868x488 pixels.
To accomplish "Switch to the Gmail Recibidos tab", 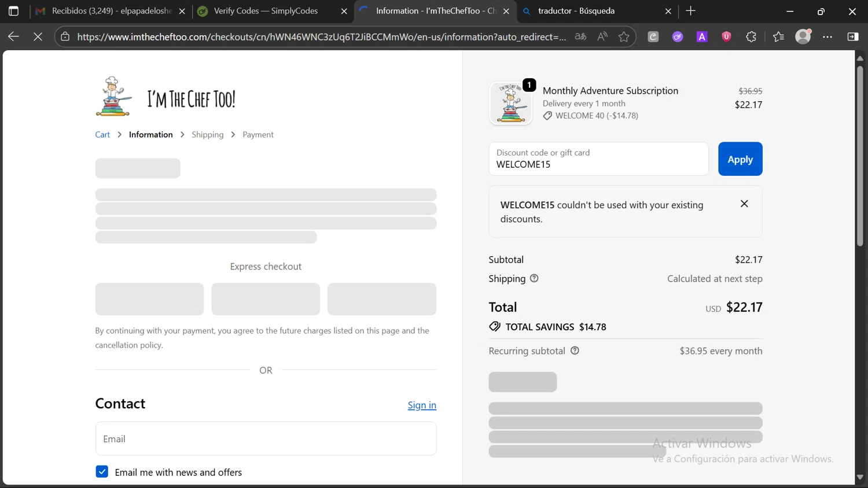I will click(110, 11).
